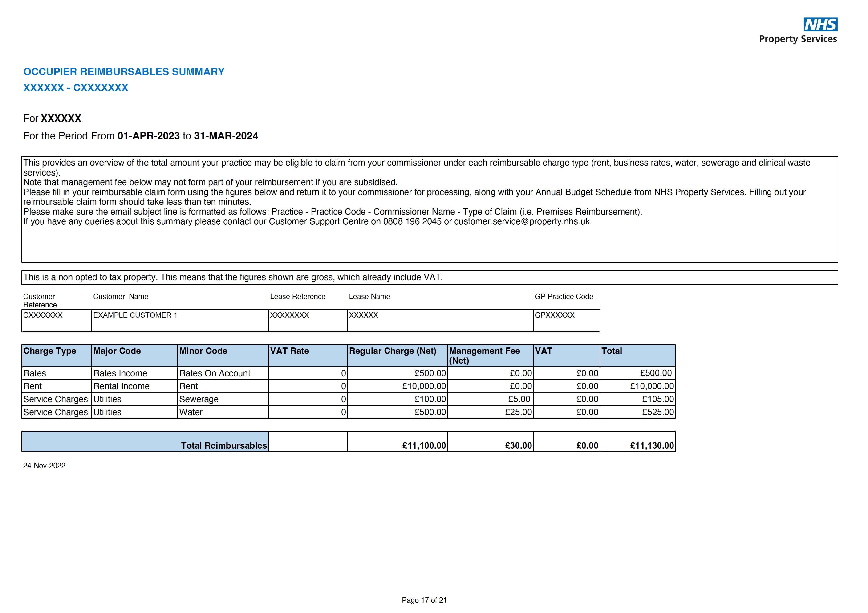Screen dimensions: 868x613
Task: Click the Rates On Account cell
Action: click(215, 373)
